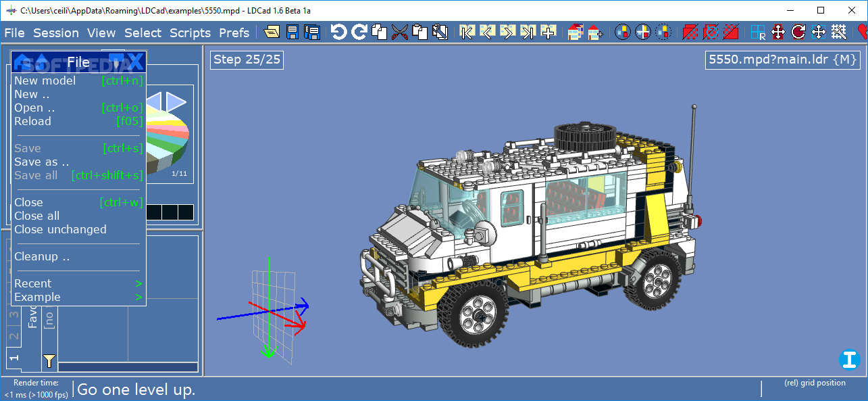
Task: Click the third red checkered show icon
Action: 731,32
